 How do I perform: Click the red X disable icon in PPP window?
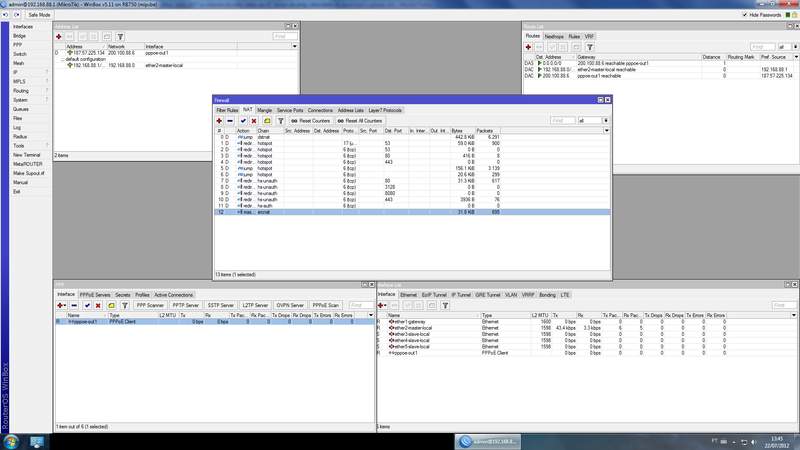[98, 305]
